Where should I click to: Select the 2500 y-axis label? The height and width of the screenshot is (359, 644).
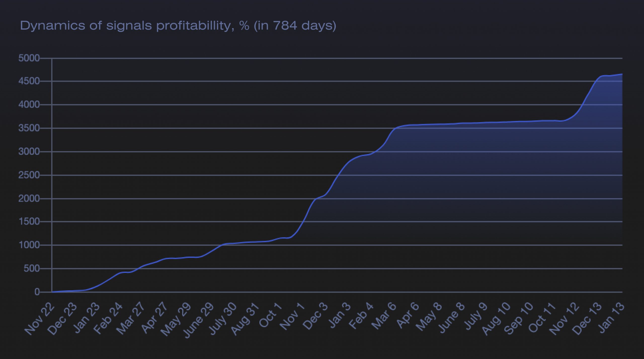(29, 175)
